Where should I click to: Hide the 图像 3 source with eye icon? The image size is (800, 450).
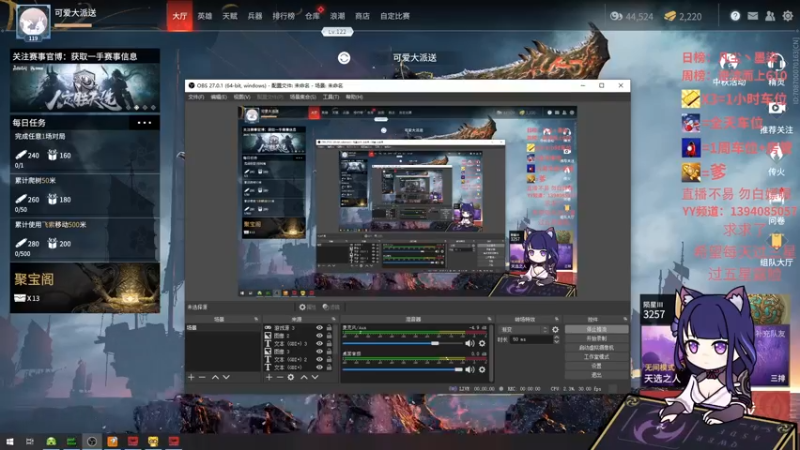pyautogui.click(x=319, y=352)
